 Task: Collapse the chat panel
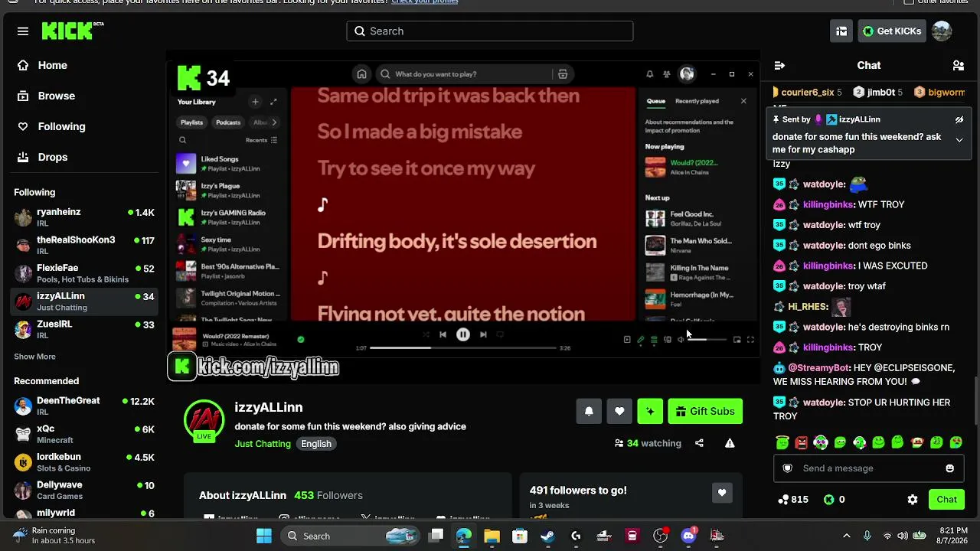(779, 66)
